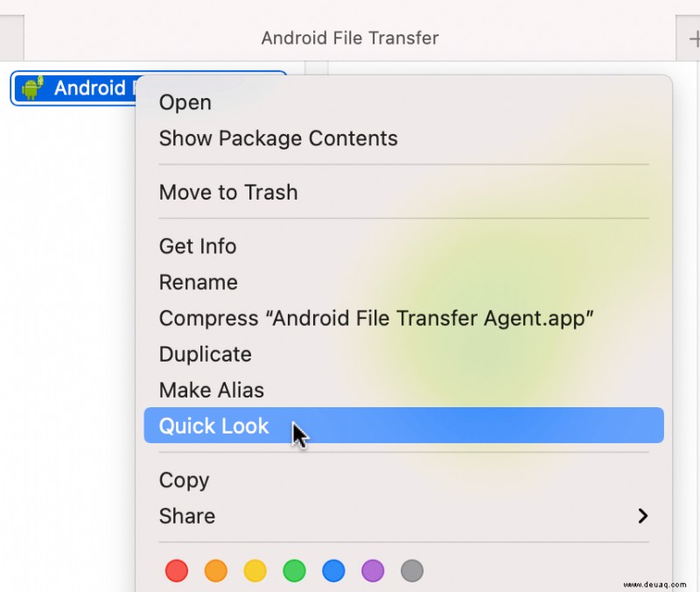Click the plus button in the tab bar
Image resolution: width=700 pixels, height=592 pixels.
[x=693, y=39]
